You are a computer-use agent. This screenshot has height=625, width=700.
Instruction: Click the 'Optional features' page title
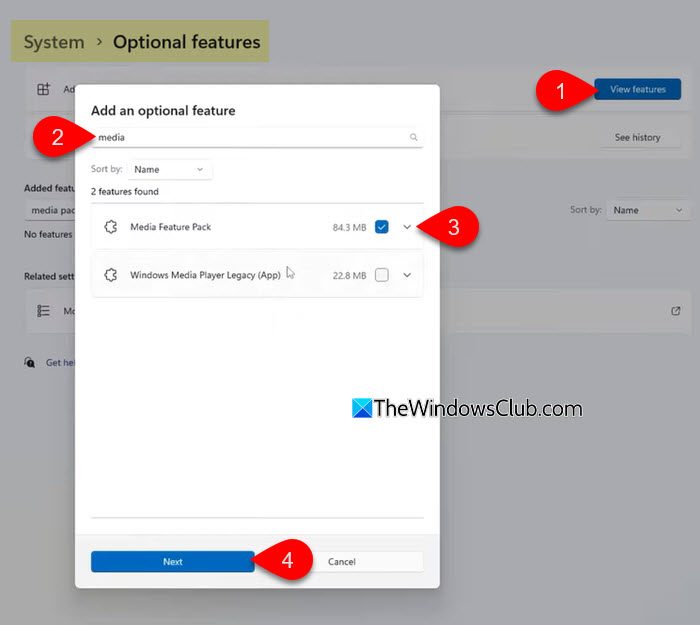coord(187,42)
